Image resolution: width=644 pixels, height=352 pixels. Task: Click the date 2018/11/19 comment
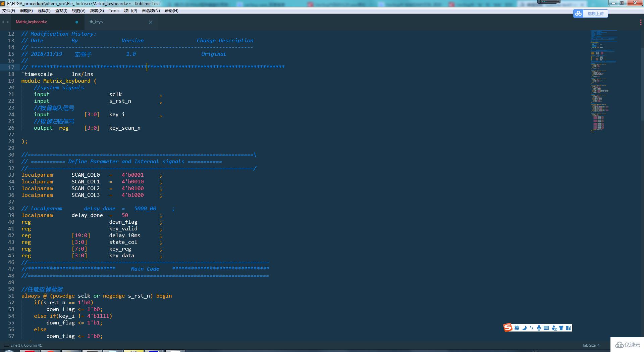click(46, 54)
